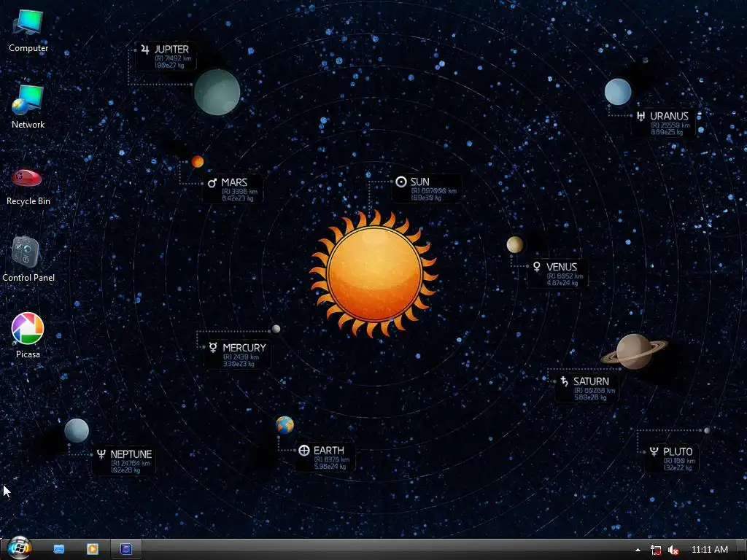The width and height of the screenshot is (747, 560).
Task: Click the Show Desktop strip at taskbar end
Action: coord(742,549)
